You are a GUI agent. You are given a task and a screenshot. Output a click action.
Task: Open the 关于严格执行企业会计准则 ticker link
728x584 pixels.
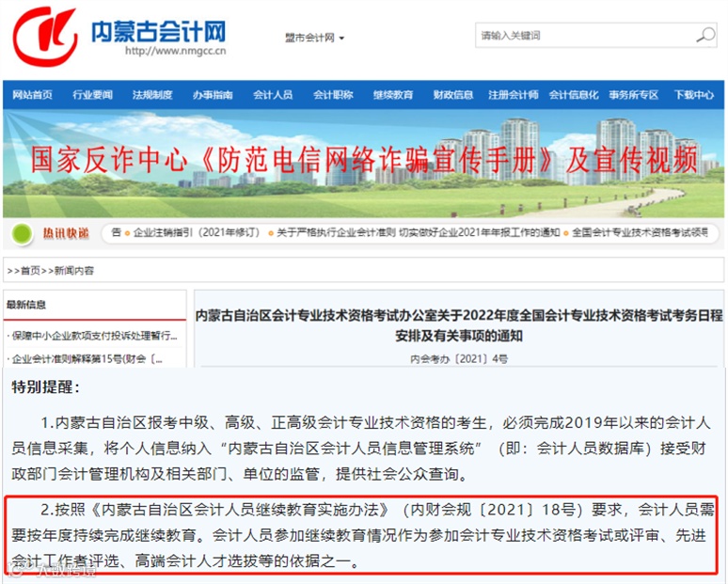point(418,232)
